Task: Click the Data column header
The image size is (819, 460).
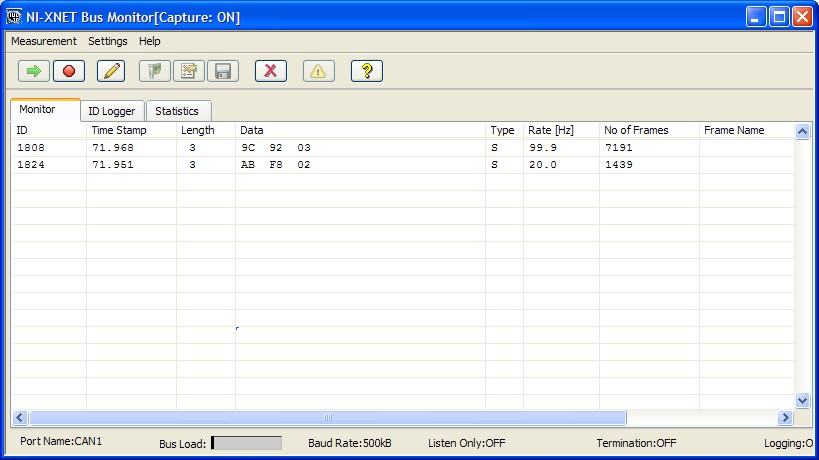Action: click(x=360, y=130)
